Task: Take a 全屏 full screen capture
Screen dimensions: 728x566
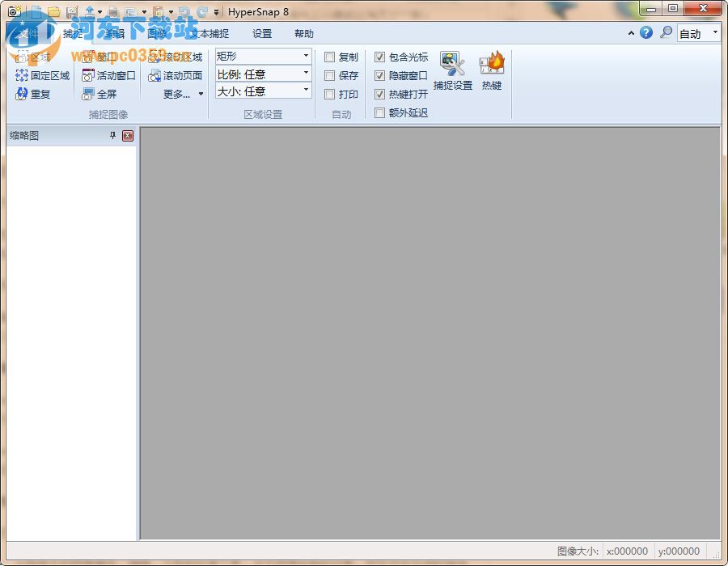Action: point(104,94)
